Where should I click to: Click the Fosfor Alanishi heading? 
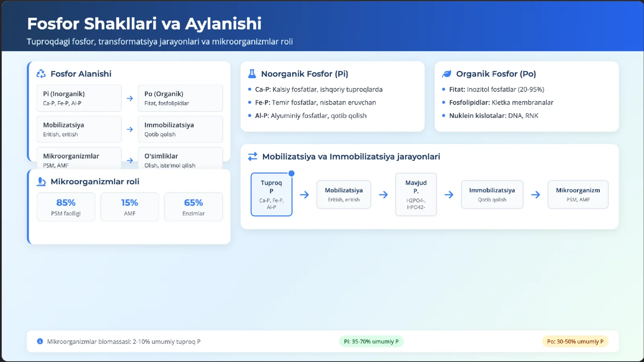pyautogui.click(x=81, y=74)
